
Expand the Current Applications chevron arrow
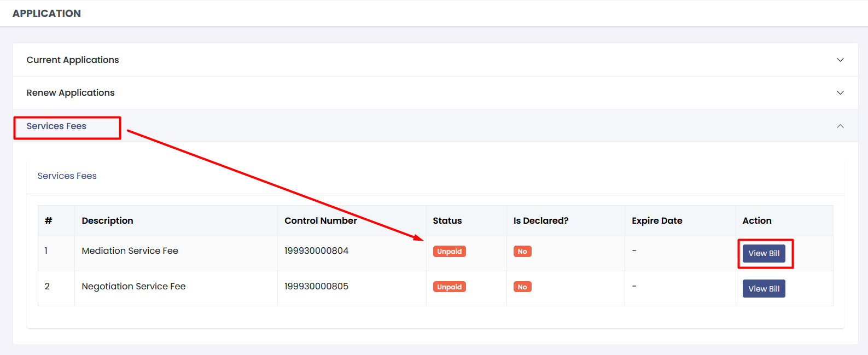[840, 60]
